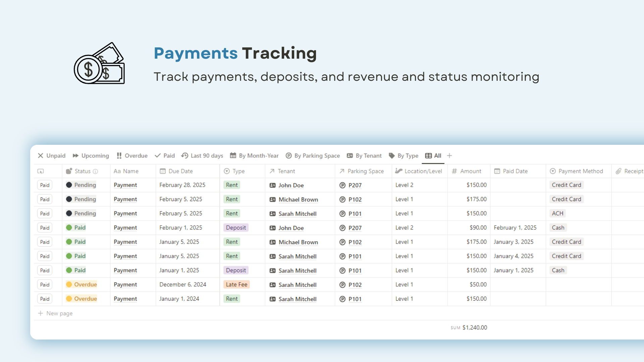The width and height of the screenshot is (644, 362).
Task: Click the money bills page icon
Action: (x=99, y=64)
